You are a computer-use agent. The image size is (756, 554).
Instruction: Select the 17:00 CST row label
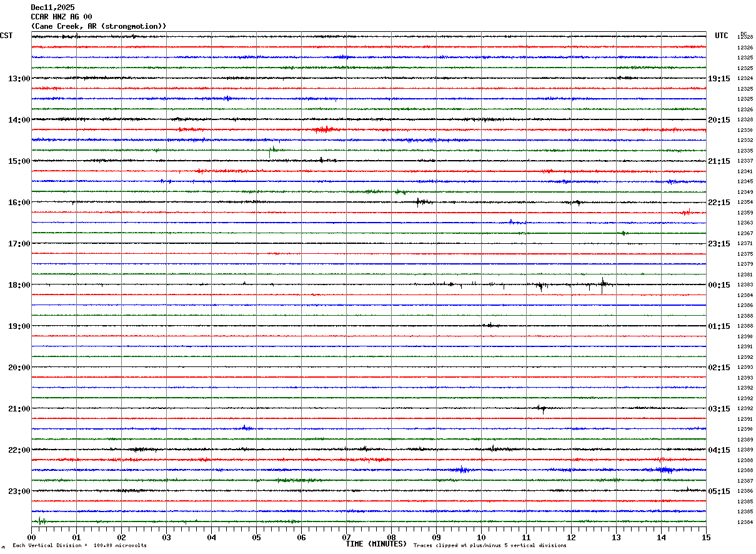(19, 244)
